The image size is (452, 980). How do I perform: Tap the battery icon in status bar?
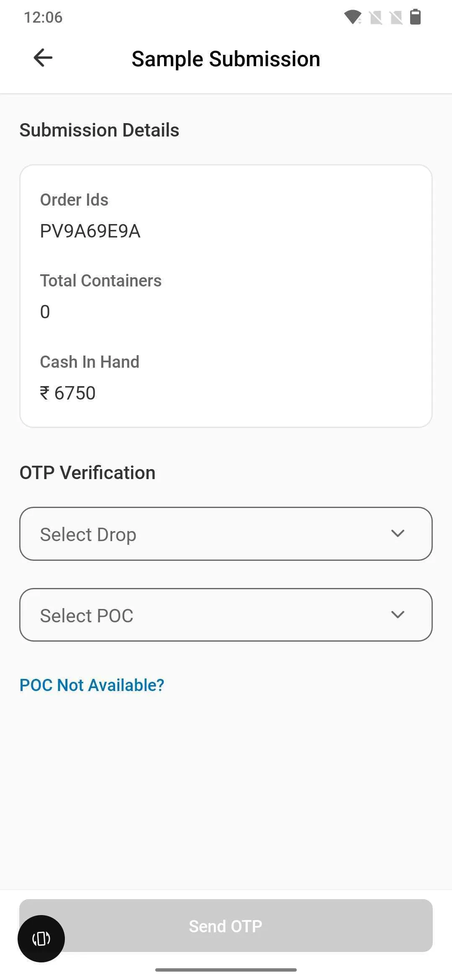415,17
